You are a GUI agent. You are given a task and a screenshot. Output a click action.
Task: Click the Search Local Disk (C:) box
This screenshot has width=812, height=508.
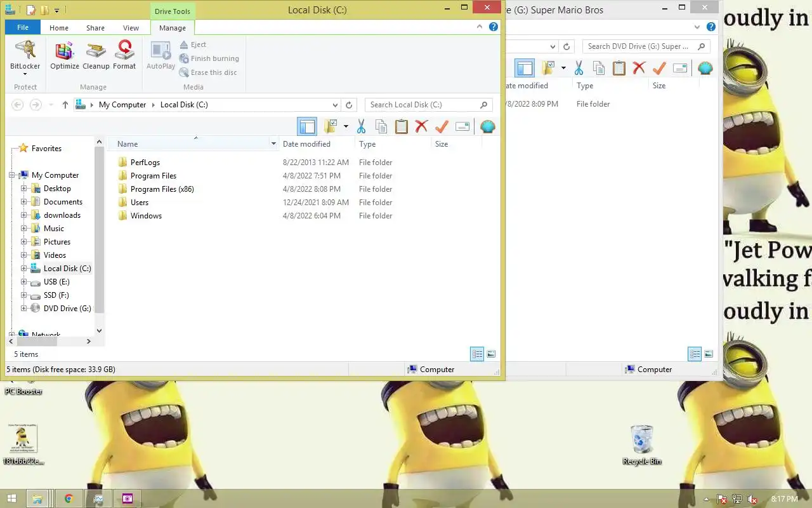tap(429, 105)
